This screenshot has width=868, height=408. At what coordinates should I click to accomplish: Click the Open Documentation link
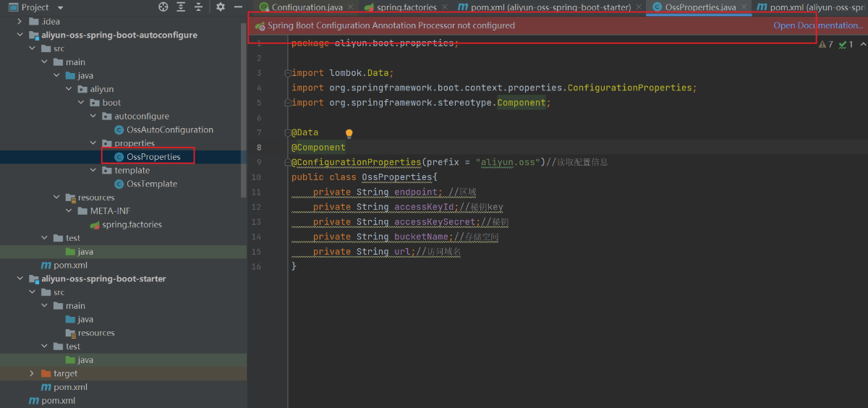point(818,25)
